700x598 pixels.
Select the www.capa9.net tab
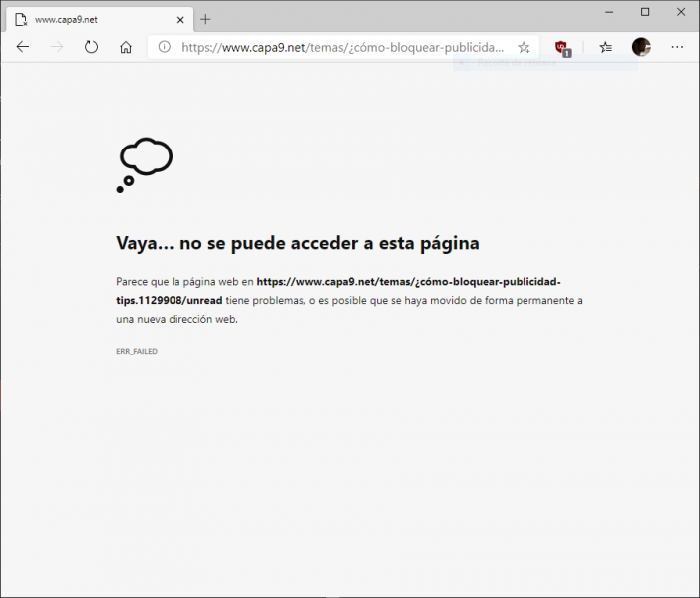[90, 19]
